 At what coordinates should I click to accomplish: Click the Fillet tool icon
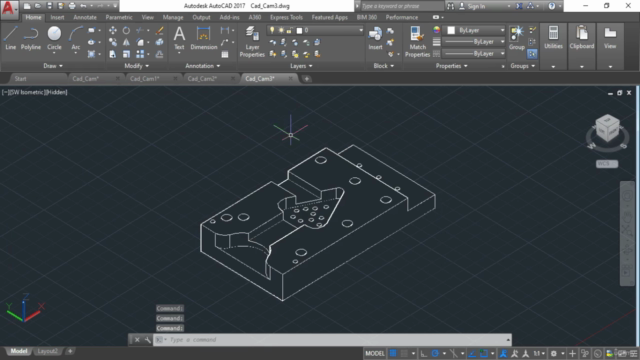[140, 42]
